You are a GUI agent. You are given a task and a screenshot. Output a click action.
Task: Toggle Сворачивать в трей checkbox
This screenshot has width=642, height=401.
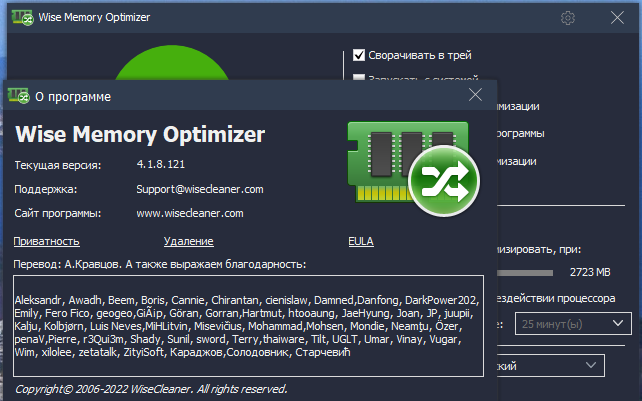point(359,55)
